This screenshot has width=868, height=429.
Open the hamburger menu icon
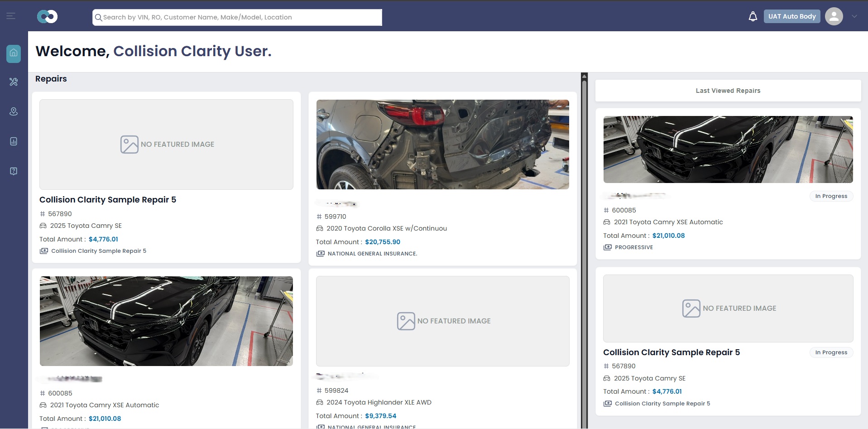11,16
